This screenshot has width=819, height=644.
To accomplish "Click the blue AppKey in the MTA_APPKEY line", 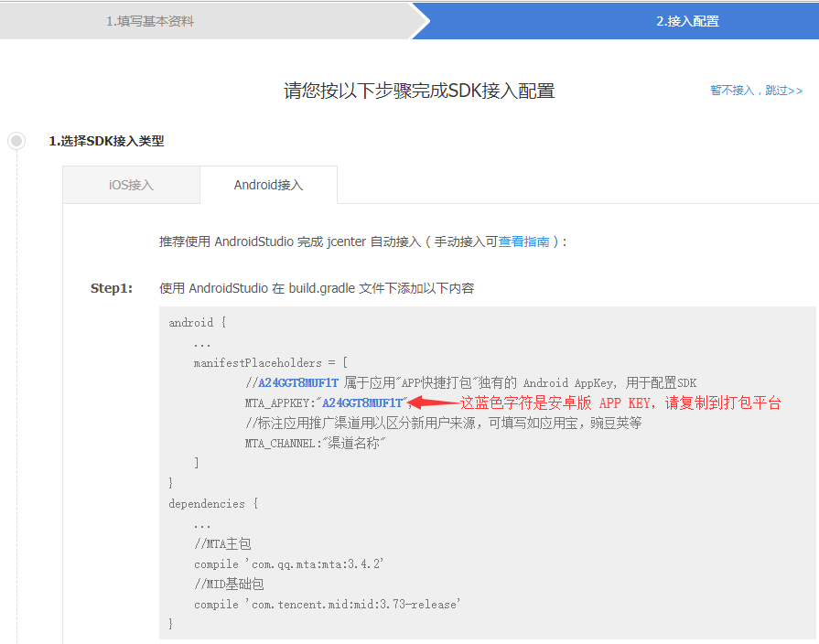I will click(x=361, y=402).
